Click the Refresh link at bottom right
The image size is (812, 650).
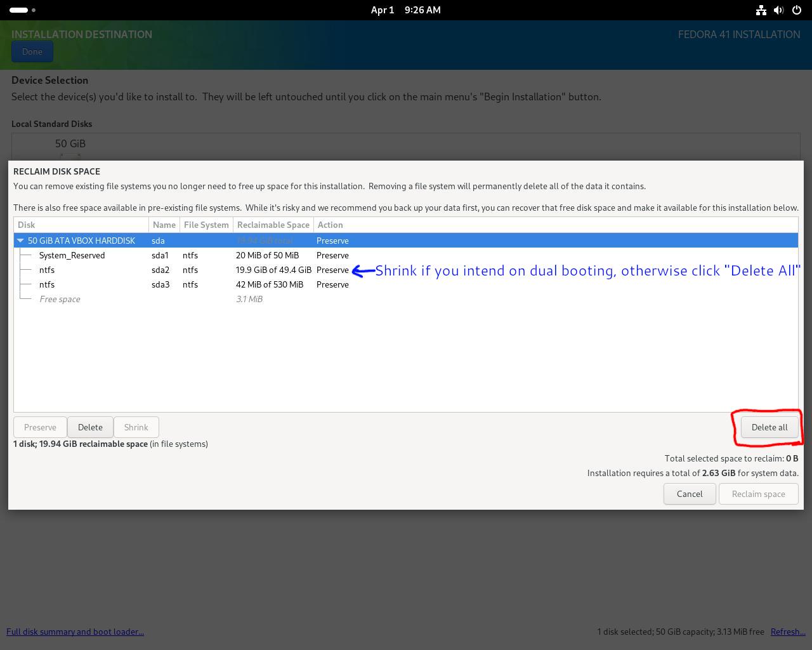pyautogui.click(x=788, y=632)
